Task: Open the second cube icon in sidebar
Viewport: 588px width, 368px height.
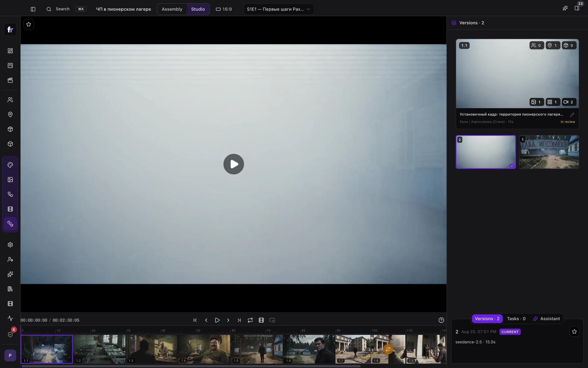Action: 10,144
